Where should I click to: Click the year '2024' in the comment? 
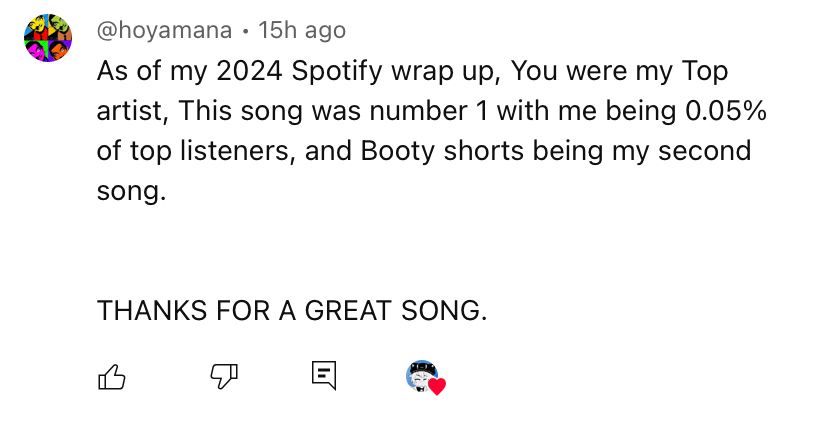(249, 71)
